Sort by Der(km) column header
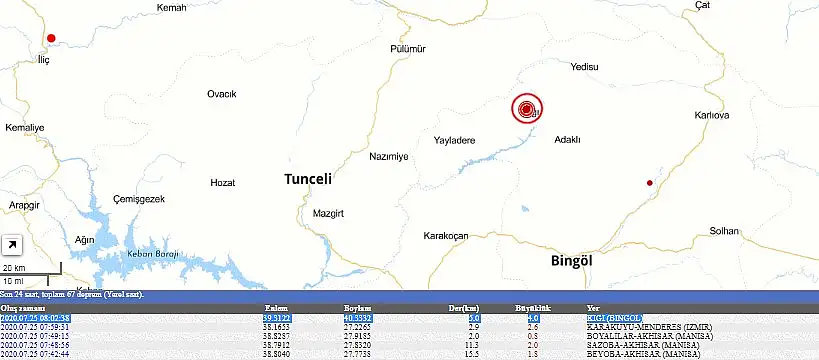 point(464,308)
